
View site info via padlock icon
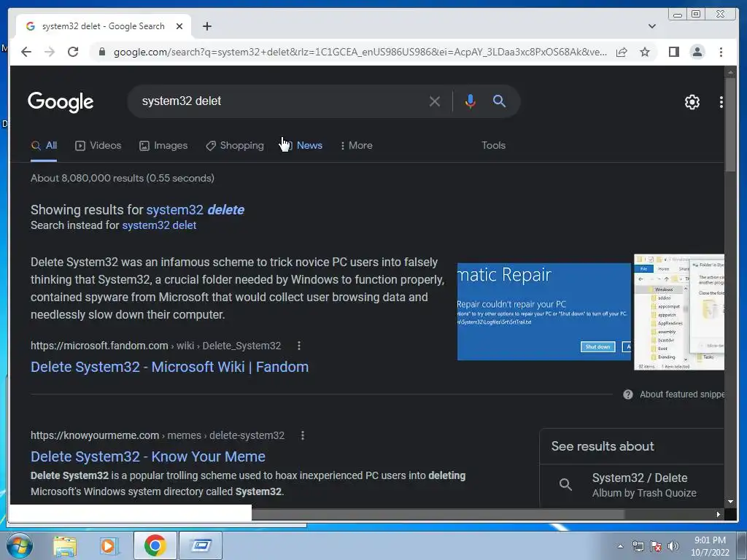coord(101,52)
